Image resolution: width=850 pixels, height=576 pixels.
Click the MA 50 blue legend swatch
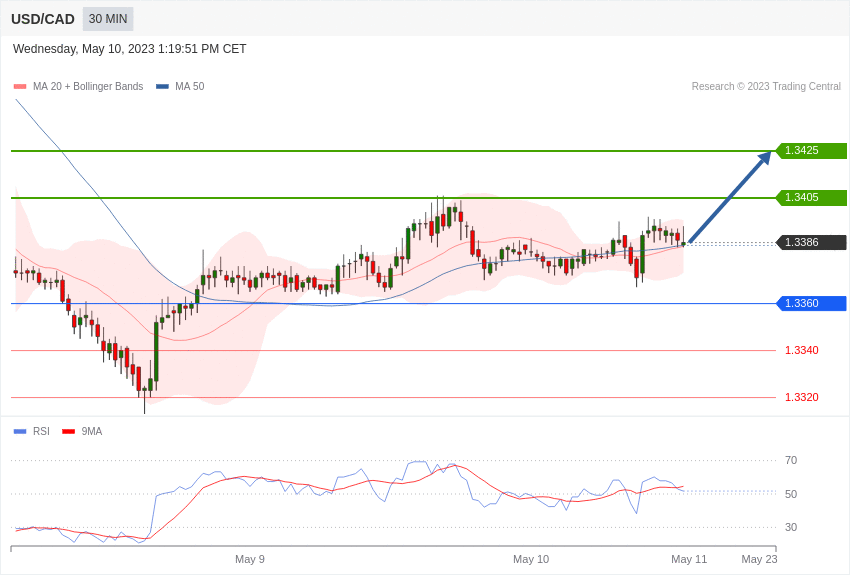pos(162,87)
